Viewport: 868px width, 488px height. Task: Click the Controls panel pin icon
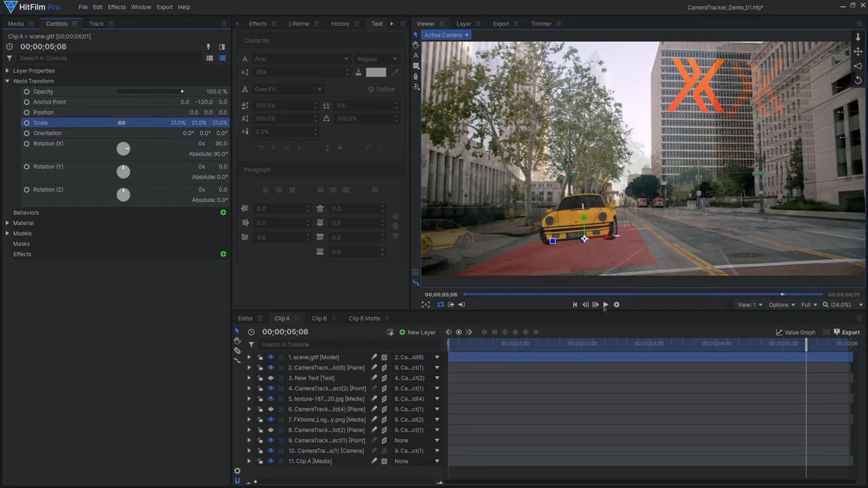(x=208, y=47)
